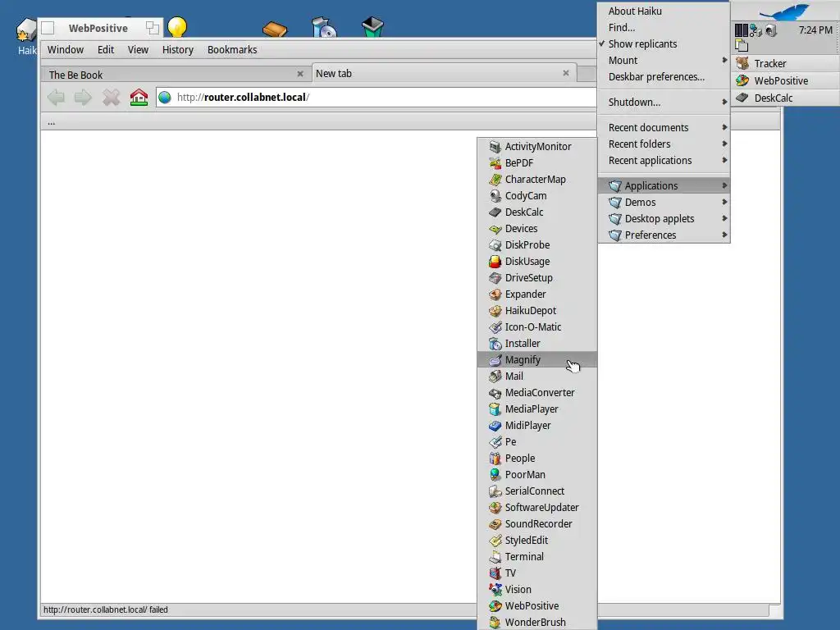This screenshot has width=840, height=630.
Task: Launch DriveSetup
Action: (x=536, y=277)
